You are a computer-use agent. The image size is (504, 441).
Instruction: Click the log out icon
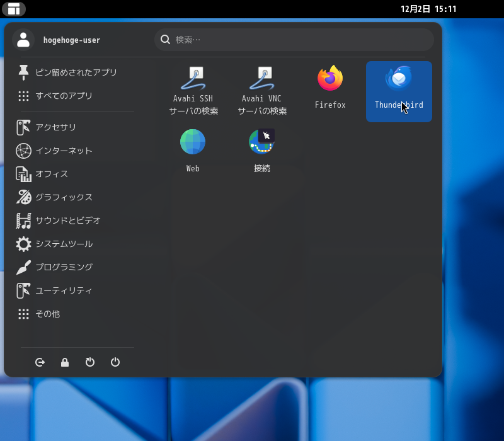[x=40, y=362]
